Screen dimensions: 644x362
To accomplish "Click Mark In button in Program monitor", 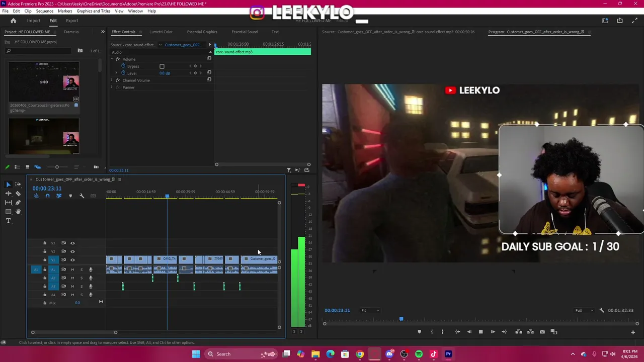I will point(431,332).
